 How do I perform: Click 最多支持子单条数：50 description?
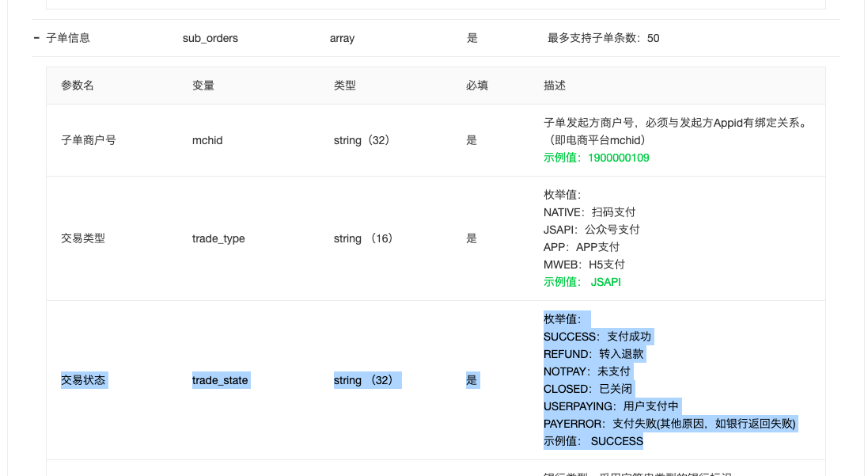pyautogui.click(x=604, y=38)
